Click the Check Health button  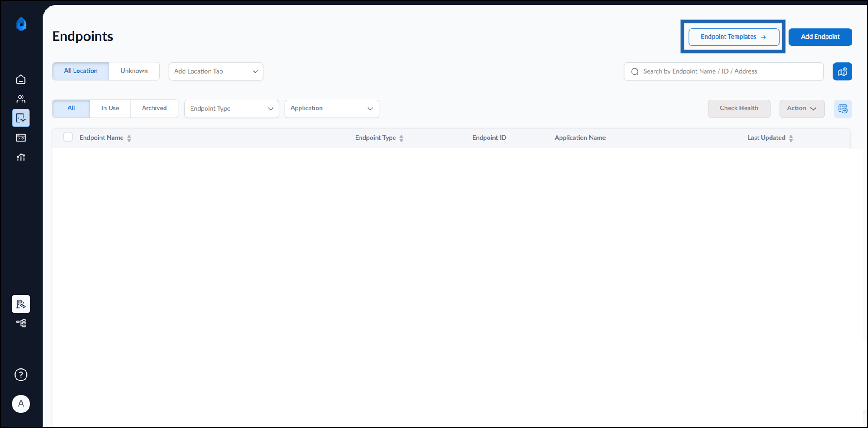(x=739, y=109)
